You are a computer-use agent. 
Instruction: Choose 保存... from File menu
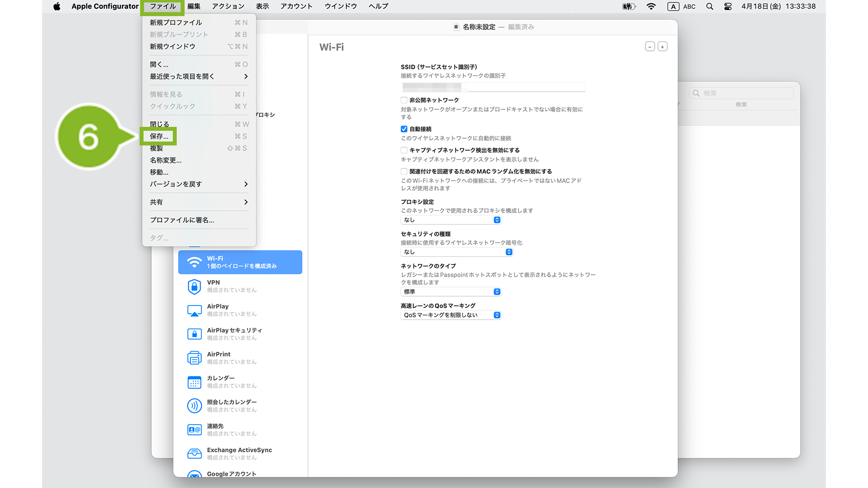pyautogui.click(x=199, y=136)
